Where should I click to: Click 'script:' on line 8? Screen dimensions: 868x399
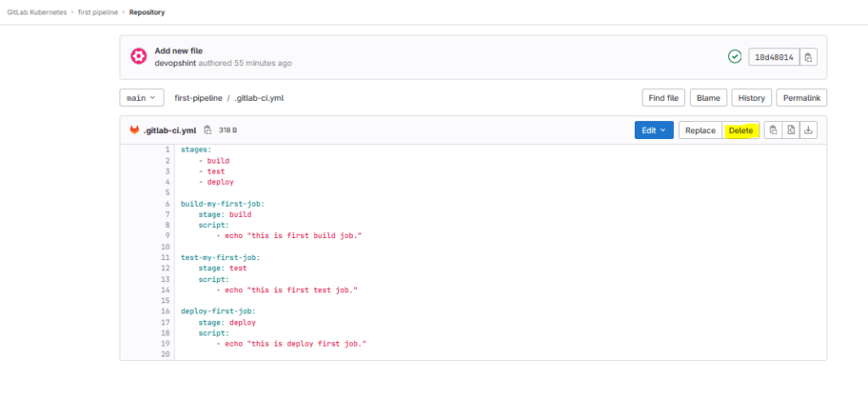click(x=214, y=225)
